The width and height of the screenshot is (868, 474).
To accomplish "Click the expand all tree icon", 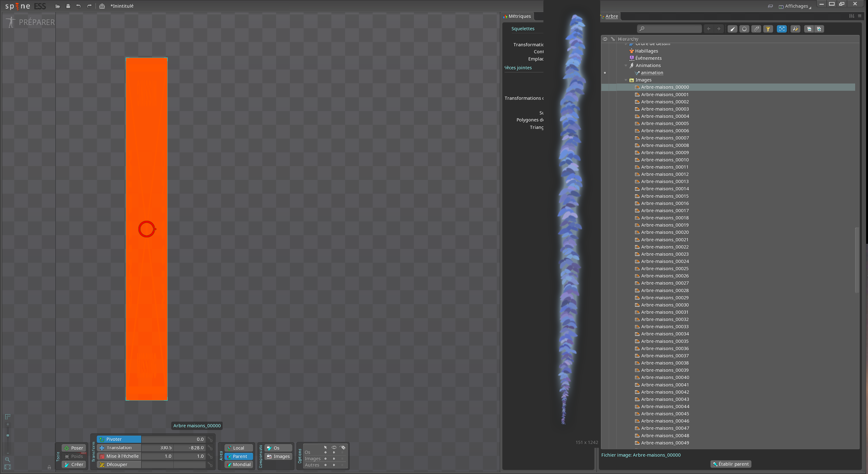I will pyautogui.click(x=819, y=29).
